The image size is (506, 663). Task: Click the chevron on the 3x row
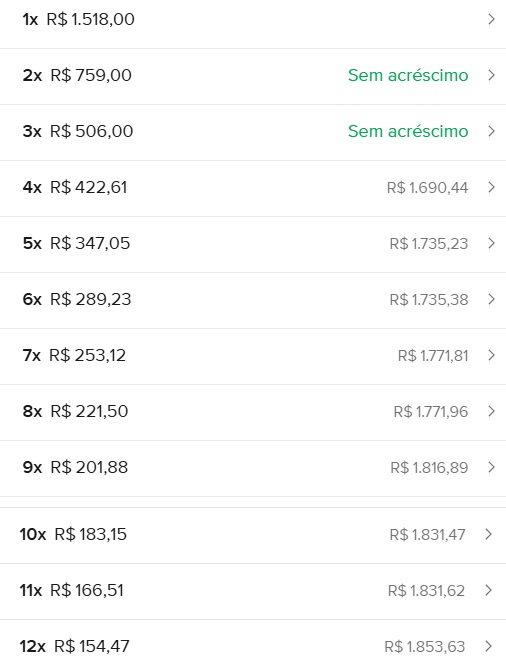[x=491, y=131]
